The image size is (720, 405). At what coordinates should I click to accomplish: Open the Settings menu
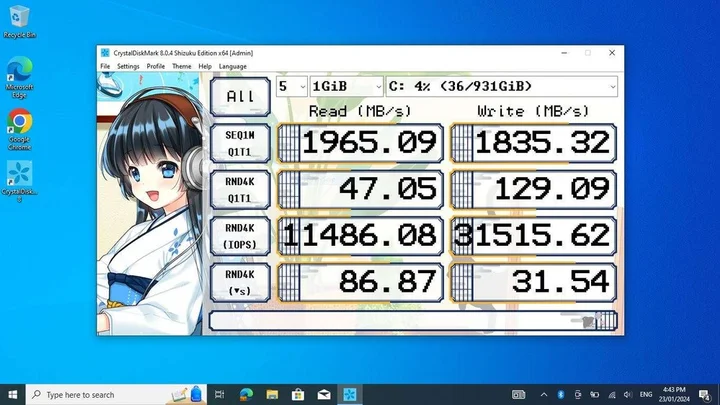click(128, 66)
